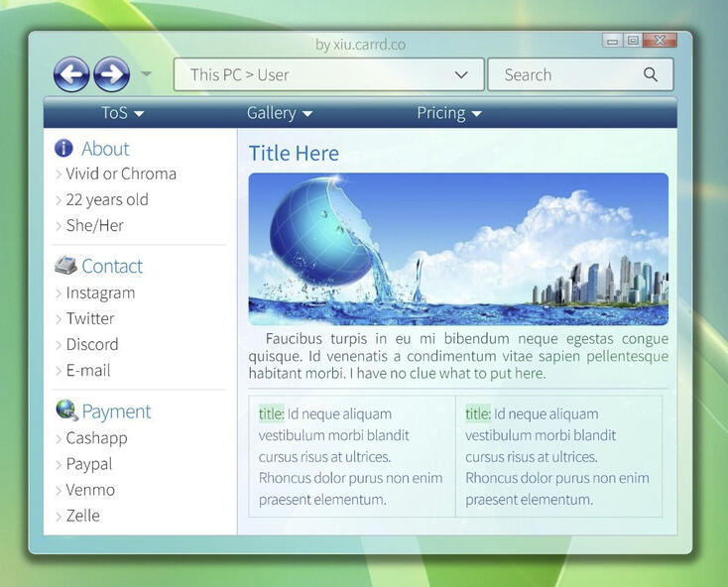Choose the Discord contact entry
Image resolution: width=728 pixels, height=587 pixels.
(91, 344)
